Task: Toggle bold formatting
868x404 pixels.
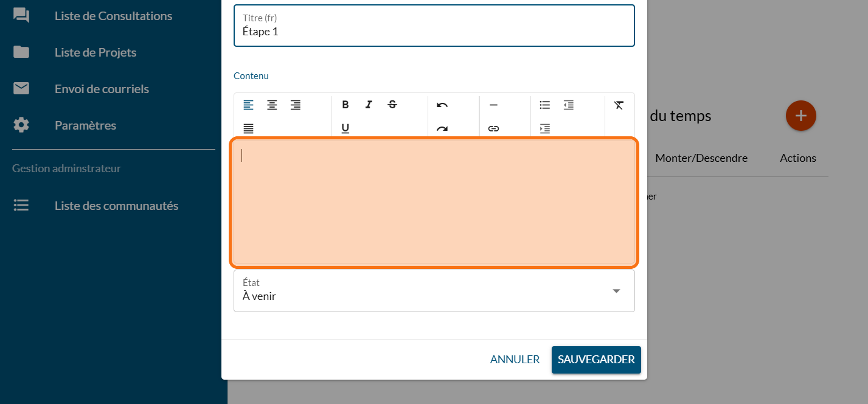Action: click(345, 105)
